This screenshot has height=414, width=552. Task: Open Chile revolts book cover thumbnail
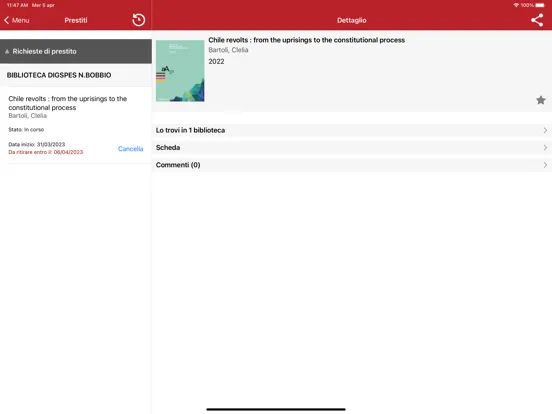(x=180, y=71)
